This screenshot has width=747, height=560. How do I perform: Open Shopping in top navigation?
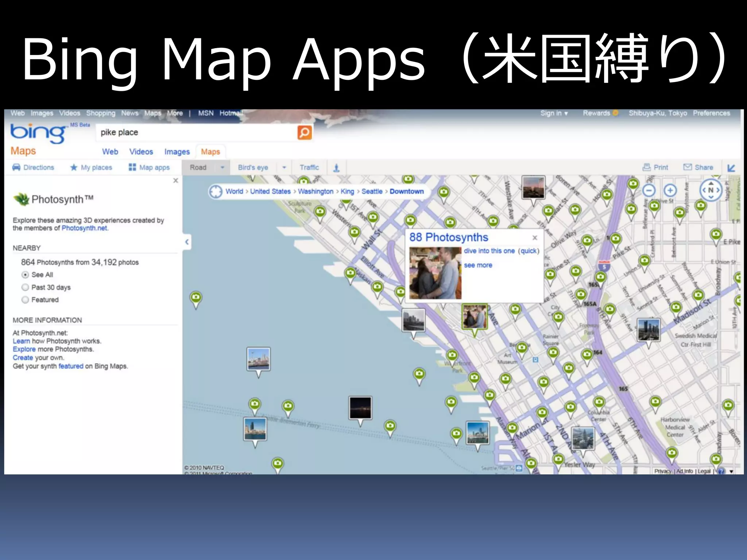pos(101,113)
